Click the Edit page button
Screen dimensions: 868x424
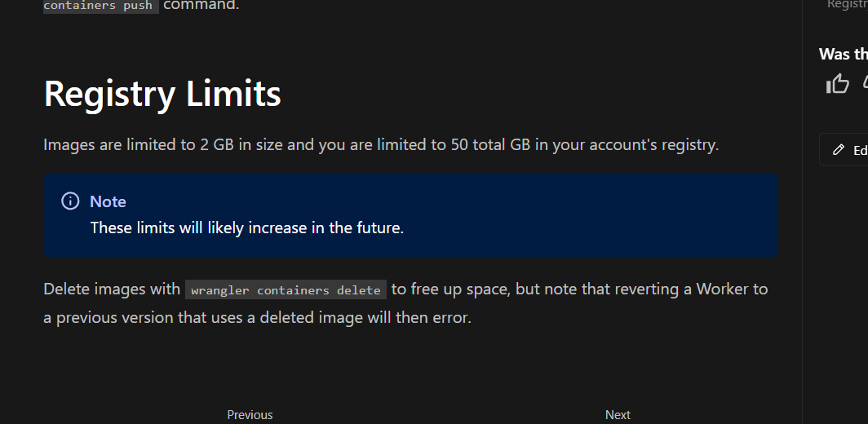click(x=848, y=150)
